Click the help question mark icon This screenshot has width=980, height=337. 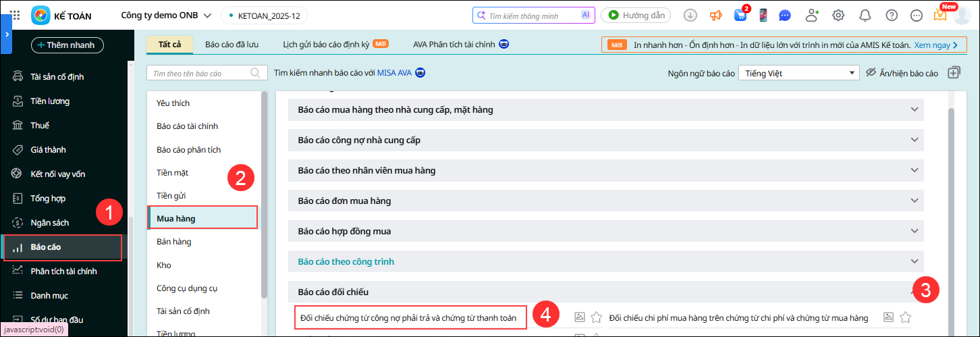[x=892, y=15]
